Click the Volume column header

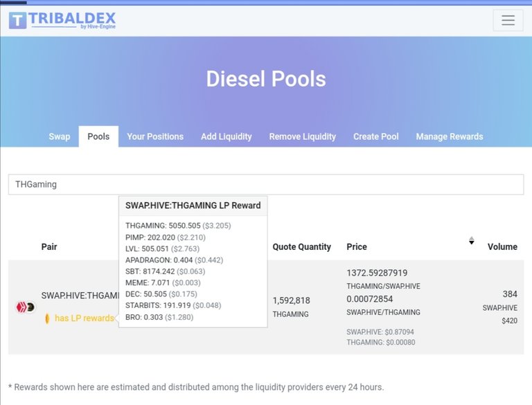(x=502, y=246)
